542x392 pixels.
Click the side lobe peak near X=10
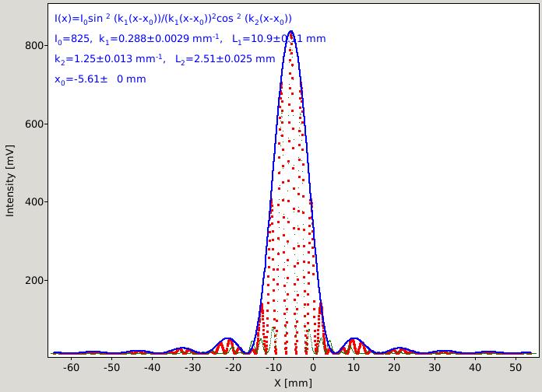pos(354,338)
